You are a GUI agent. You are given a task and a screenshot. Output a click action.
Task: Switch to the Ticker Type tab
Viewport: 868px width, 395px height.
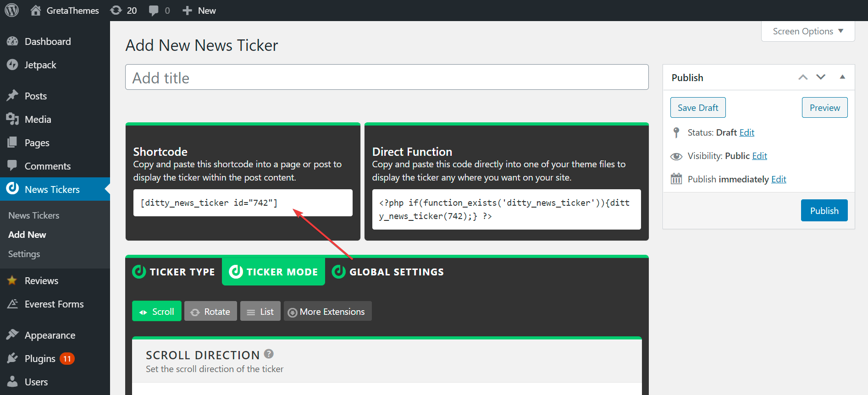[174, 272]
